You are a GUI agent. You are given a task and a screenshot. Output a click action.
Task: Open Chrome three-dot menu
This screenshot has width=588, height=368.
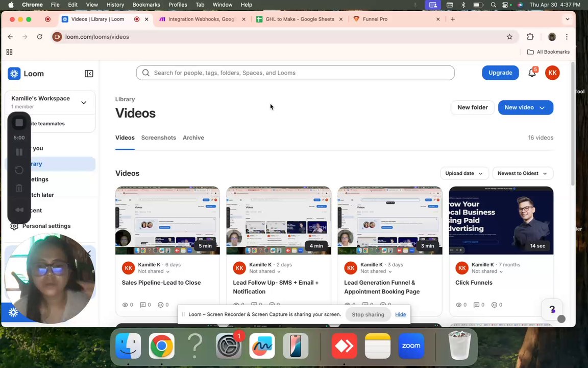[567, 37]
